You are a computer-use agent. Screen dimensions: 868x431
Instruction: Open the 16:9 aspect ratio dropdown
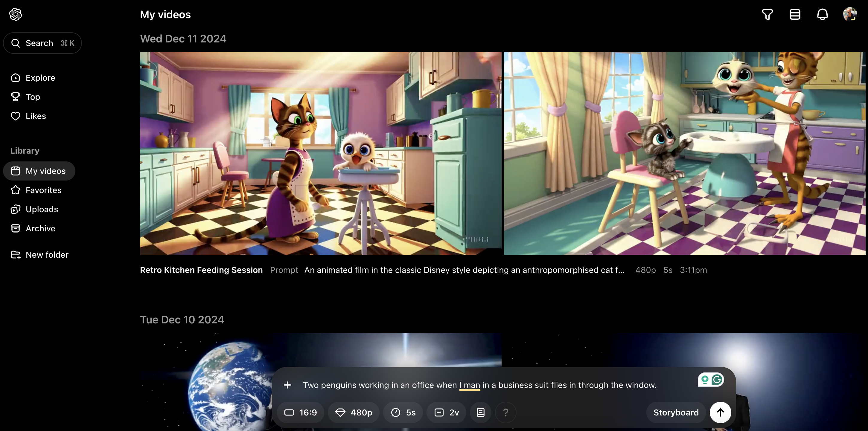pos(300,412)
